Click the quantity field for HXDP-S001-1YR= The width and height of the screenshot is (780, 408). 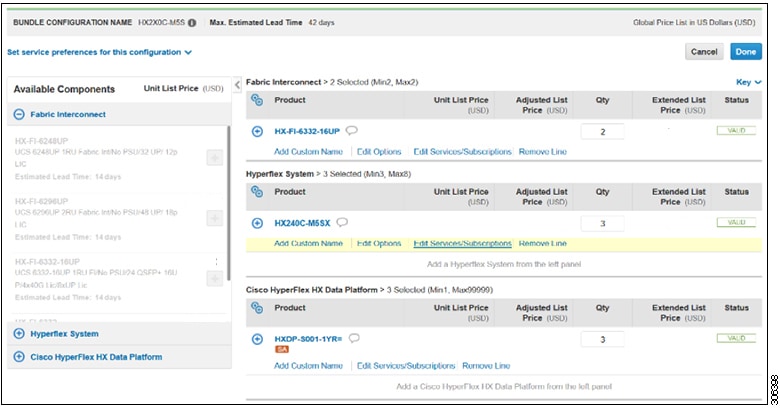(602, 339)
